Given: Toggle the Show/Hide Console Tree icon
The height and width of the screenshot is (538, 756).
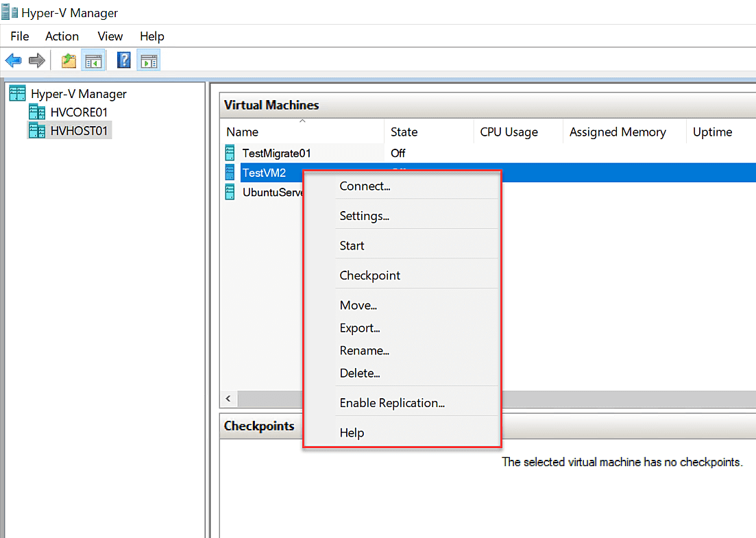Looking at the screenshot, I should 93,61.
